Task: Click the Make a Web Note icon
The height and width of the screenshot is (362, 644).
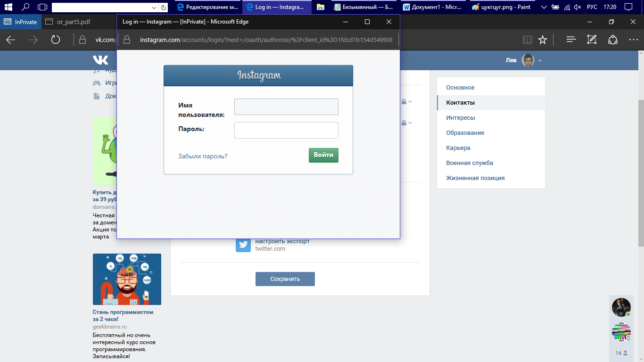Action: [592, 40]
